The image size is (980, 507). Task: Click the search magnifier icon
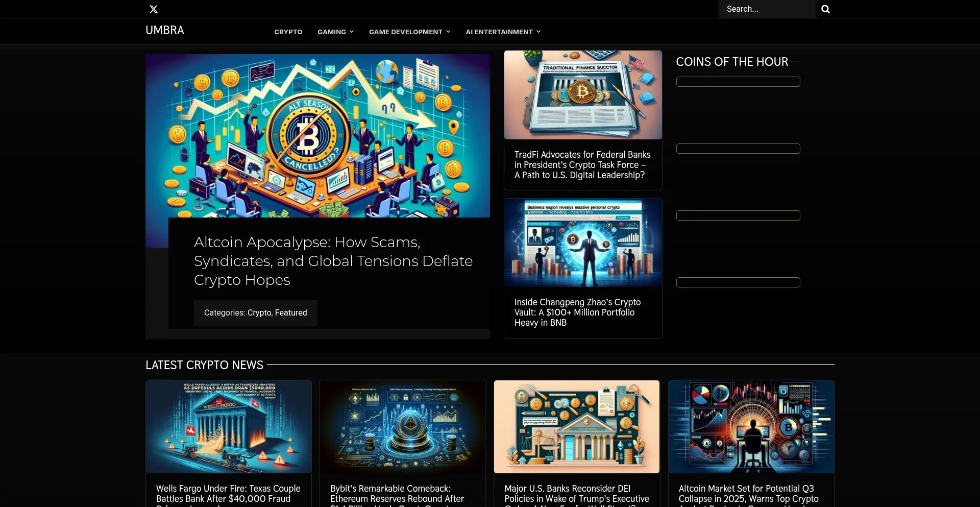point(825,9)
